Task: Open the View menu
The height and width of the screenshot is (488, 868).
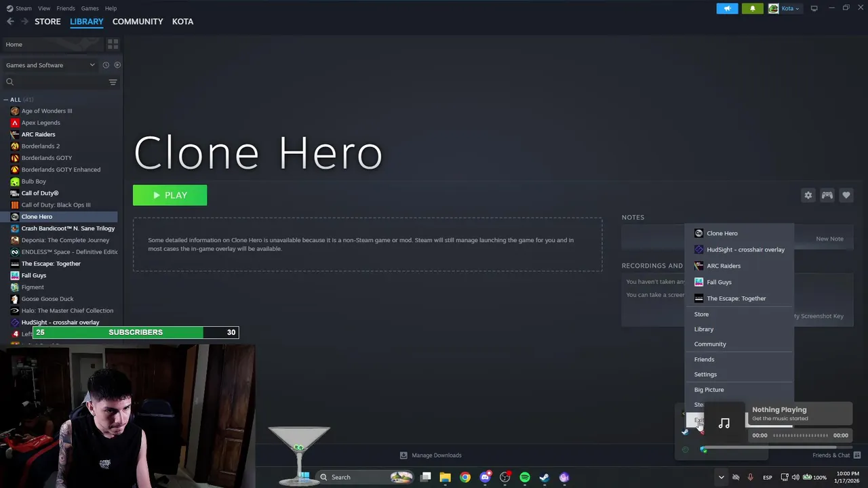Action: coord(44,8)
